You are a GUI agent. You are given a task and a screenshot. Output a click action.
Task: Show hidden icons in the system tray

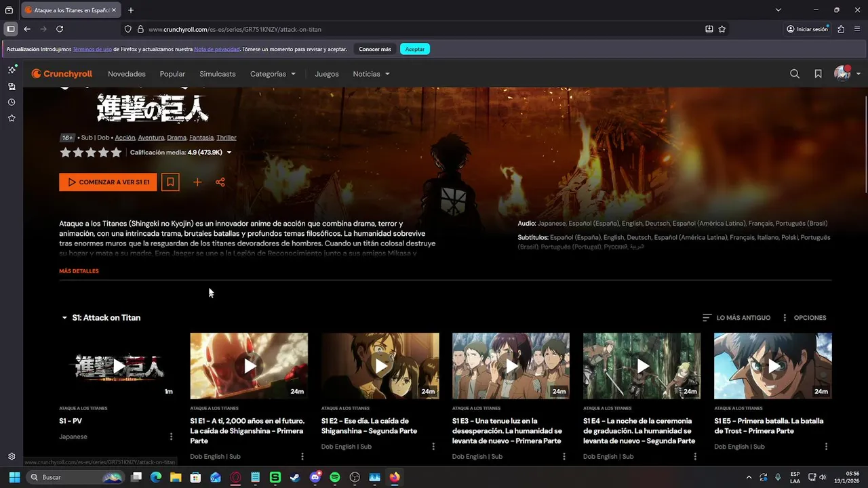749,477
